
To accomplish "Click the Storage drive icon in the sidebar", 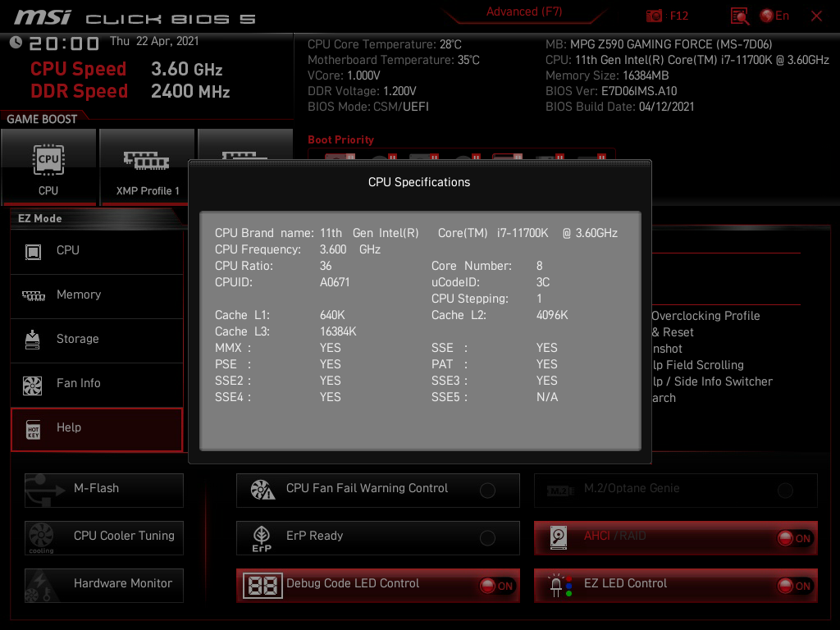I will (x=33, y=340).
